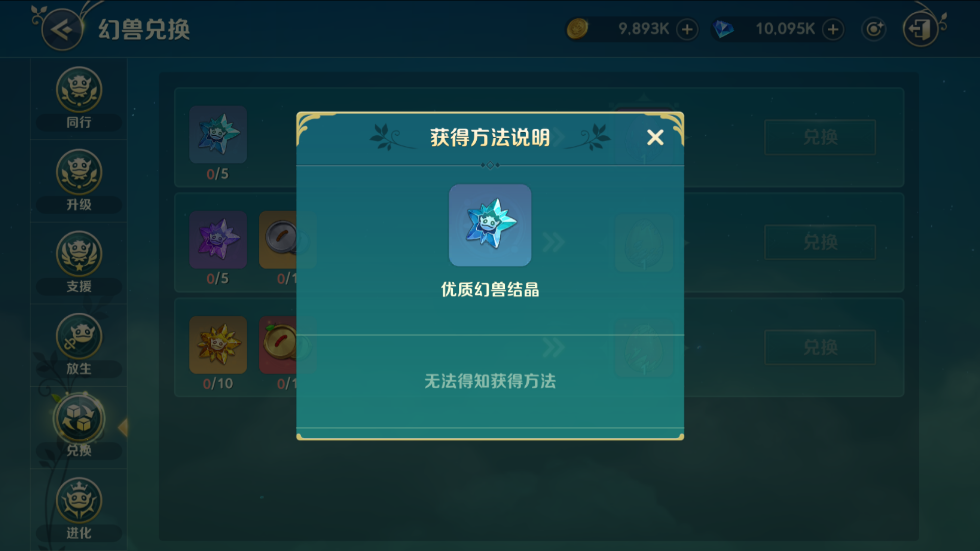Select the purple crystal material item
The height and width of the screenshot is (551, 980).
218,240
